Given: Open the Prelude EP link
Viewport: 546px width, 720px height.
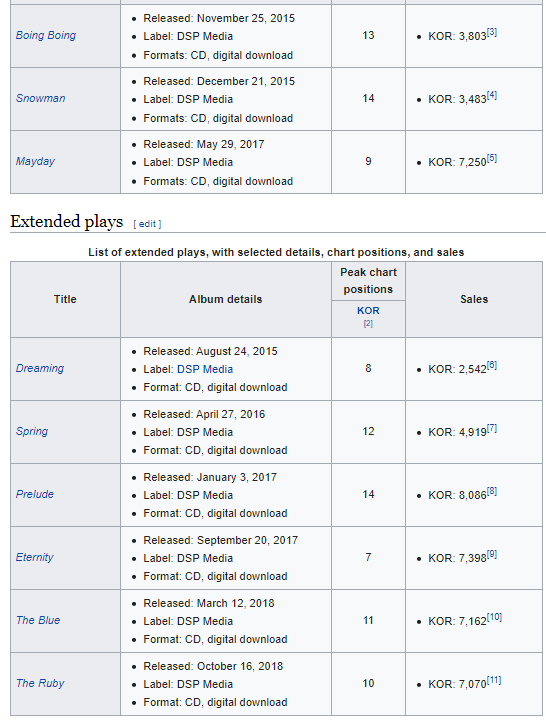Looking at the screenshot, I should click(35, 494).
